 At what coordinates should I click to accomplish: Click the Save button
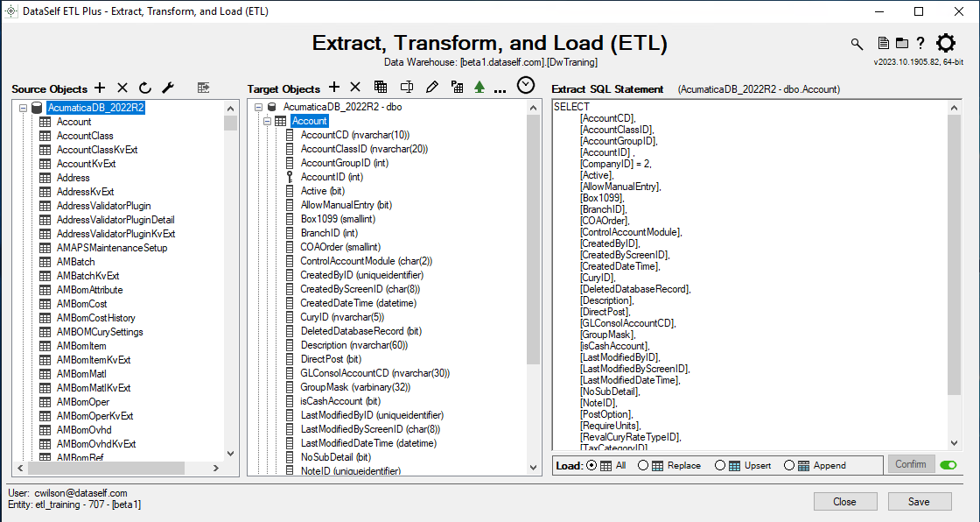[920, 502]
